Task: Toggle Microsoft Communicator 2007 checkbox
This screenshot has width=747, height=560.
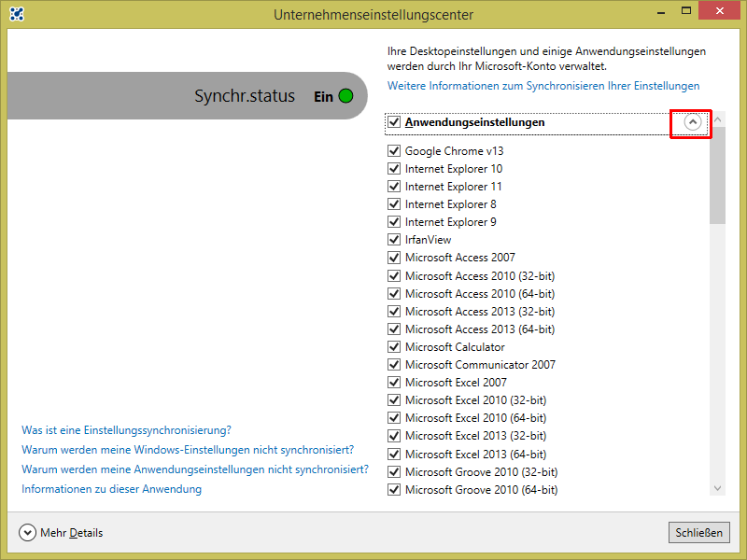Action: click(394, 365)
